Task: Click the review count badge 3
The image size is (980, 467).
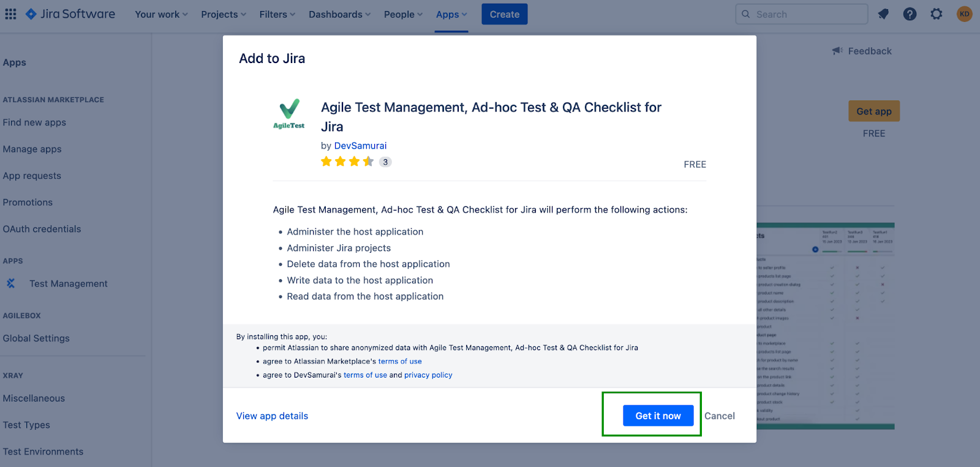Action: (385, 162)
